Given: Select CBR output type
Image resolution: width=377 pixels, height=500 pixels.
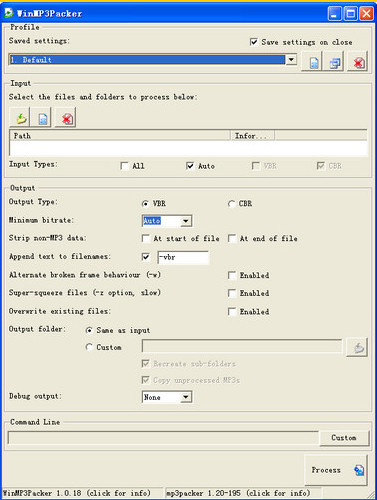Looking at the screenshot, I should coord(231,203).
